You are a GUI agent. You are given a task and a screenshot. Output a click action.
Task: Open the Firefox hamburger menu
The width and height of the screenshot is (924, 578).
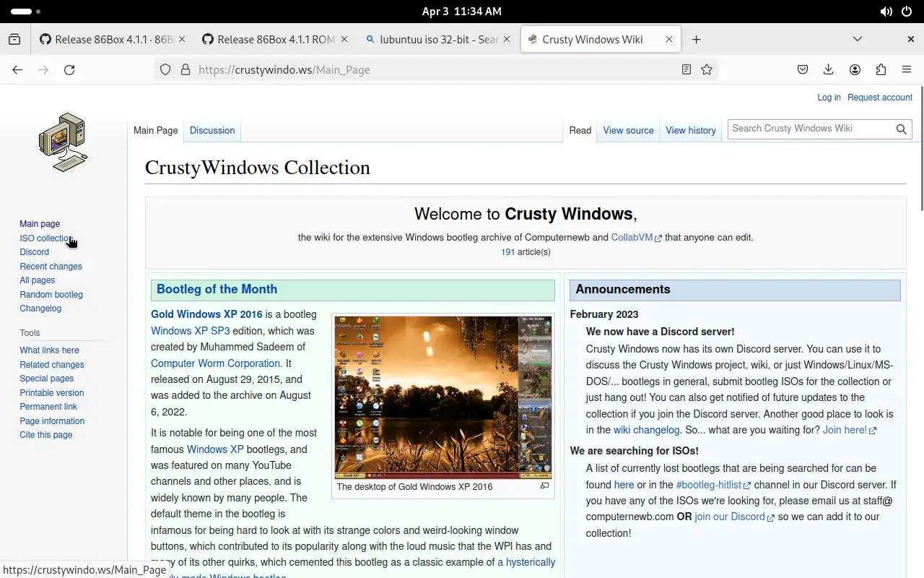[907, 70]
